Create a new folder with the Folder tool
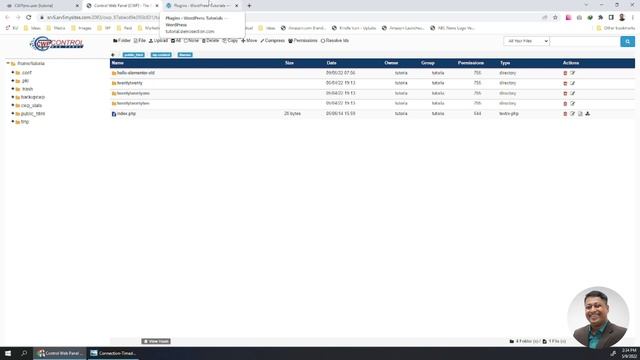Image resolution: width=640 pixels, height=360 pixels. point(122,41)
